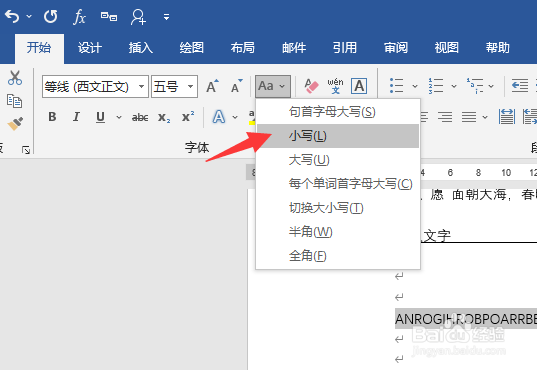Click the Phonetic Guide wén icon
537x370 pixels.
335,86
